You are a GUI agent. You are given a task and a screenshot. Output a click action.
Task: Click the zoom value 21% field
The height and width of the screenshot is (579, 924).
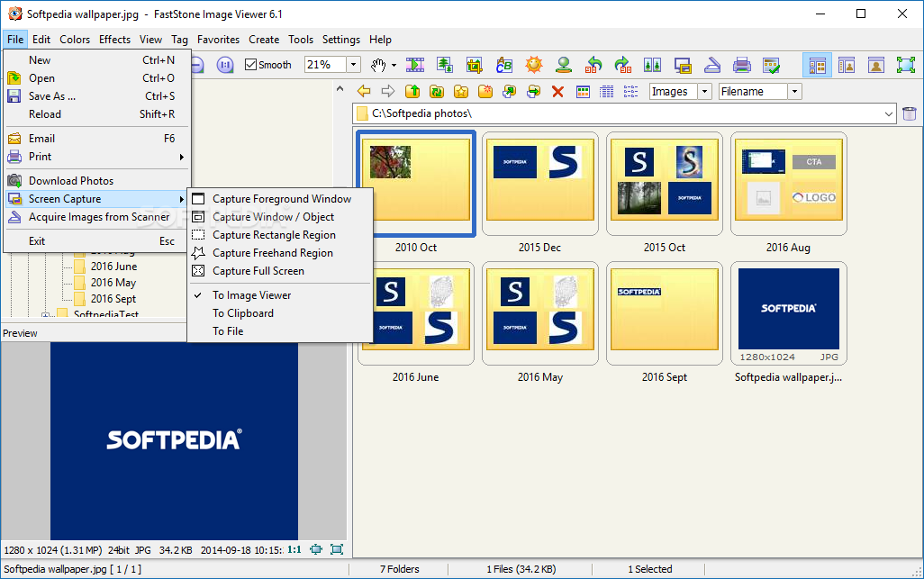pos(325,65)
